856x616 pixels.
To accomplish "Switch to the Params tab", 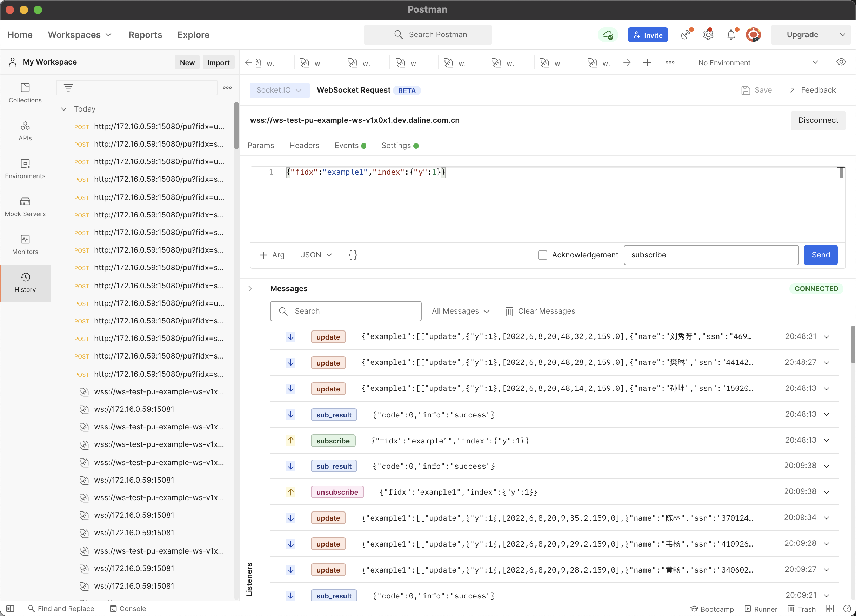I will tap(260, 145).
